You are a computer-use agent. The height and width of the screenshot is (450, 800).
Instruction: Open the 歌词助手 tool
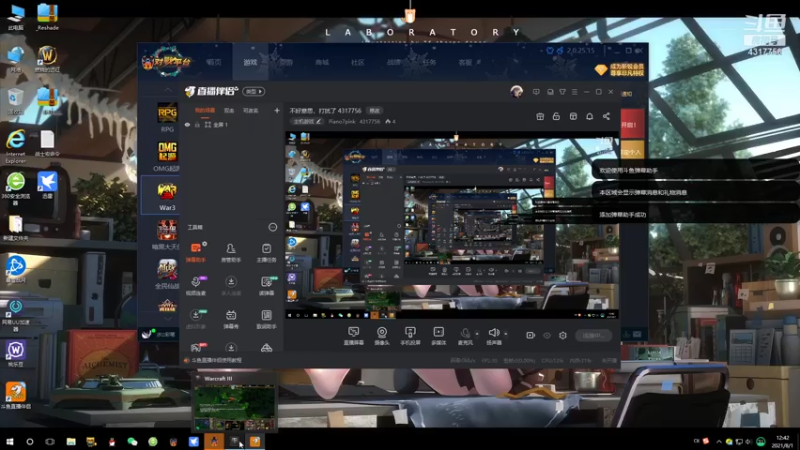(x=266, y=319)
